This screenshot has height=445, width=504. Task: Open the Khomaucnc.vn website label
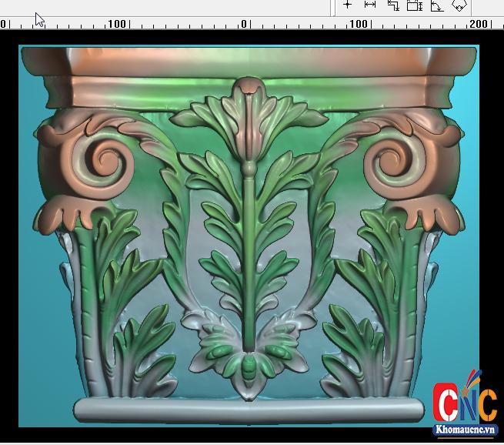click(x=465, y=429)
